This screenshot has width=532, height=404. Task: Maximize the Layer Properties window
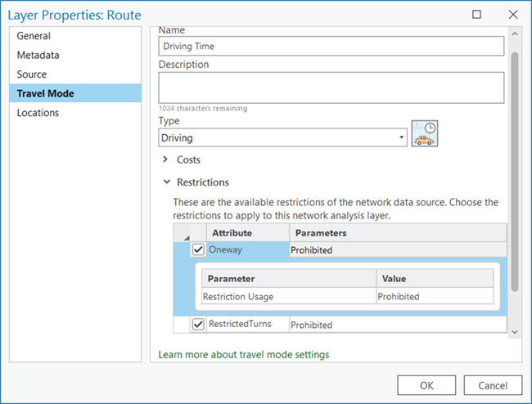pos(476,15)
